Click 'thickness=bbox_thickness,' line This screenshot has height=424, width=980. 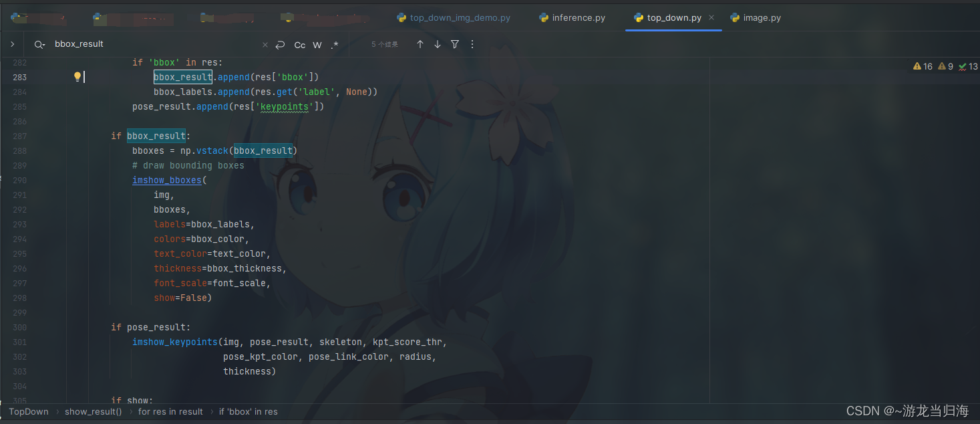pyautogui.click(x=220, y=268)
